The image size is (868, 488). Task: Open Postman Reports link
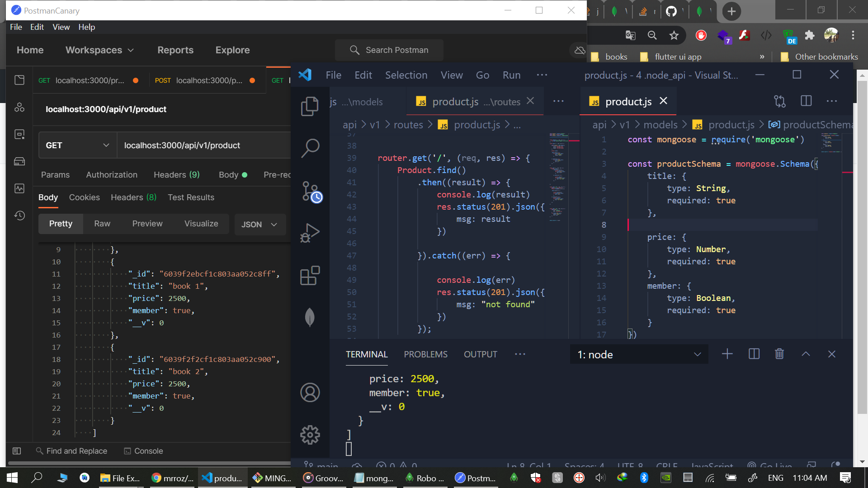coord(175,50)
